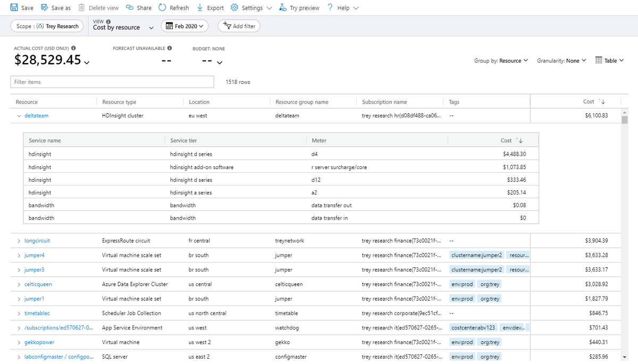Open the Table chart type dropdown
638x364 pixels.
pos(609,61)
